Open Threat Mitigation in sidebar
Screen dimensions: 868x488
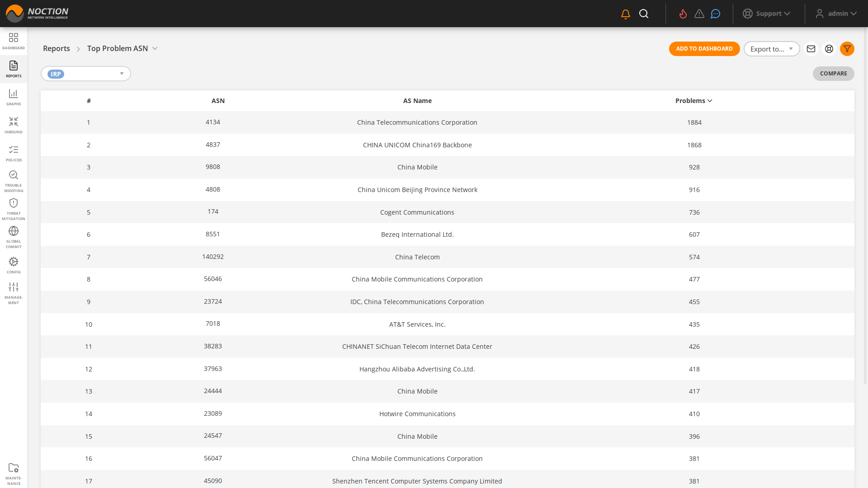click(14, 209)
